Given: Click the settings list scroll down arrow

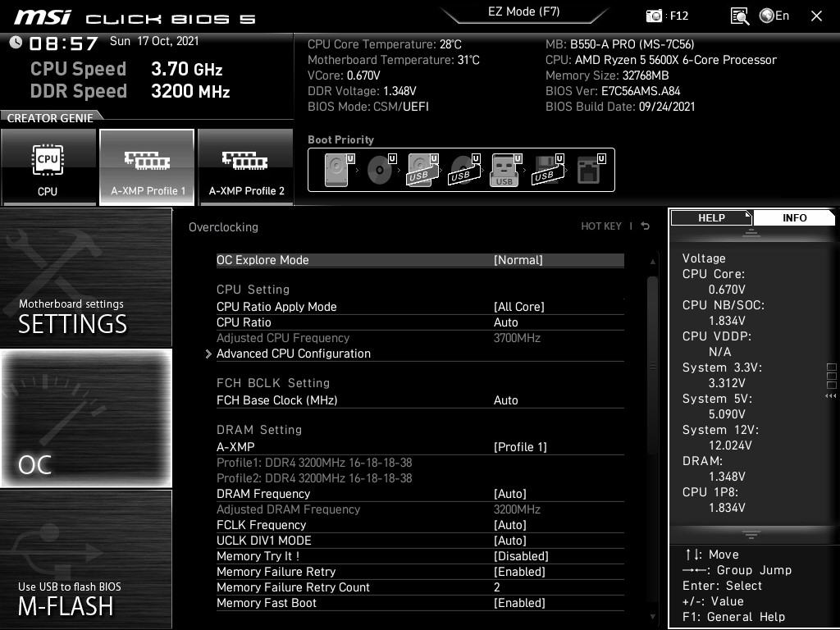Looking at the screenshot, I should coord(652,617).
